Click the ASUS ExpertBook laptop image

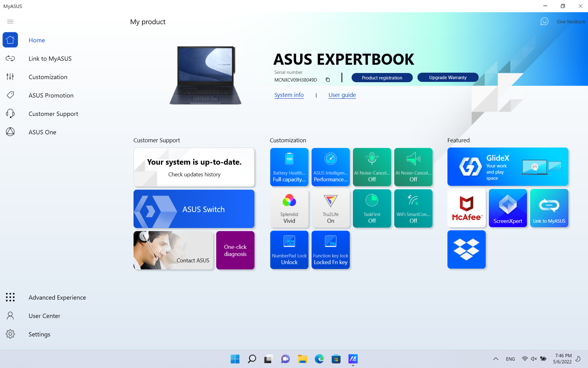(x=205, y=75)
